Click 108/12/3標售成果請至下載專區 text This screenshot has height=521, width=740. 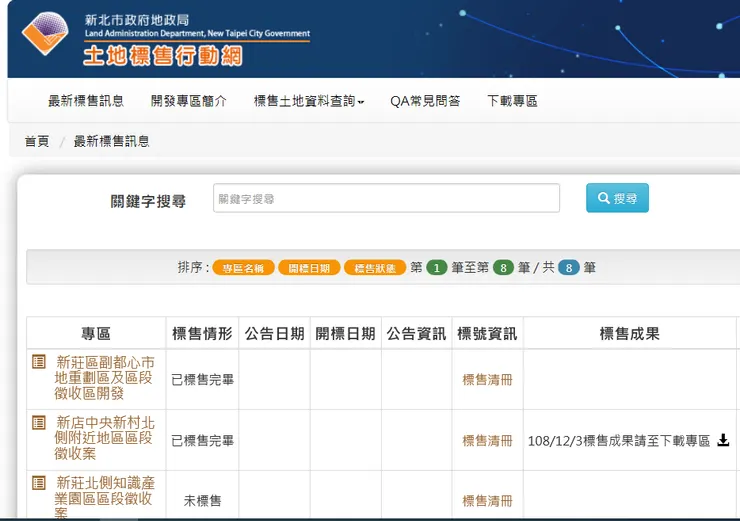[619, 441]
